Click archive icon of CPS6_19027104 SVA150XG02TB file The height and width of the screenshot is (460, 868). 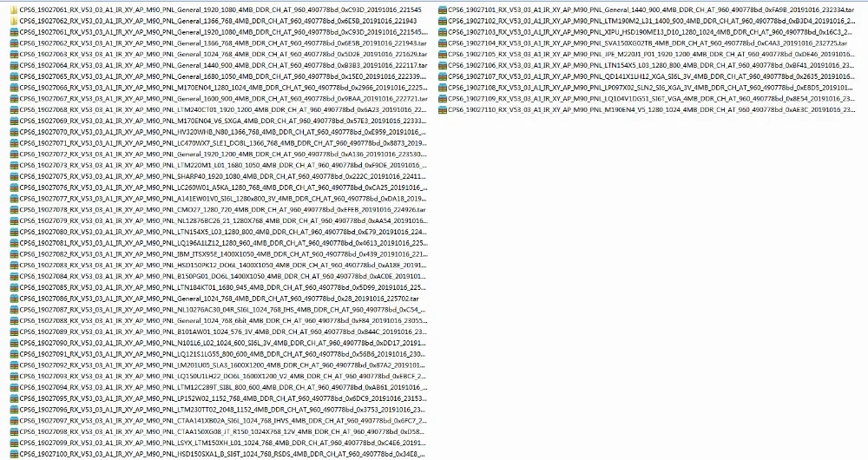click(443, 43)
